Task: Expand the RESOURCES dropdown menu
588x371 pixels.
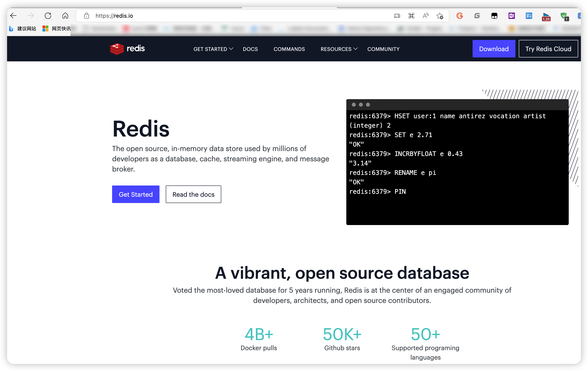Action: (x=338, y=49)
